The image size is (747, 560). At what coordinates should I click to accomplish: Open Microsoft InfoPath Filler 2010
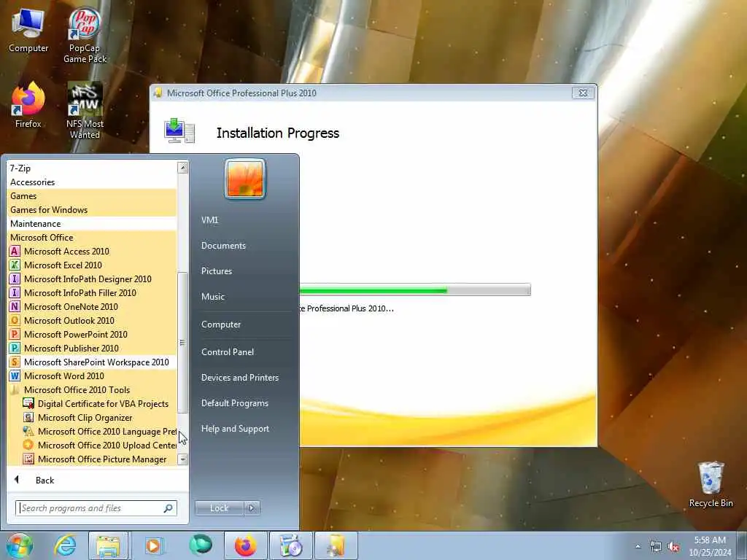pos(80,292)
